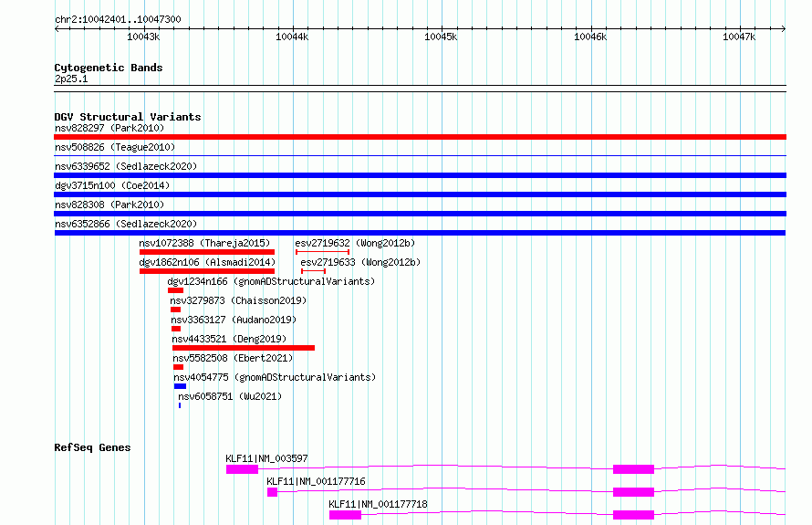Click the first exon of KLF11|NM_003597
Image resolution: width=812 pixels, height=525 pixels.
pos(242,469)
